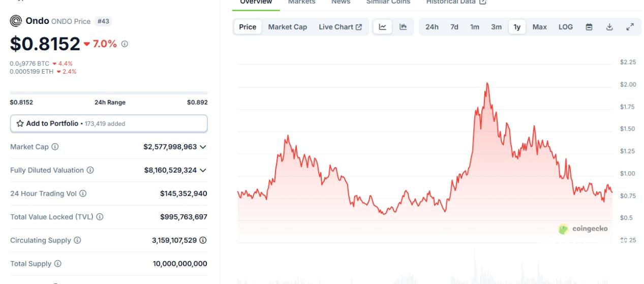
Task: Expand the Market Cap value chevron
Action: 203,147
